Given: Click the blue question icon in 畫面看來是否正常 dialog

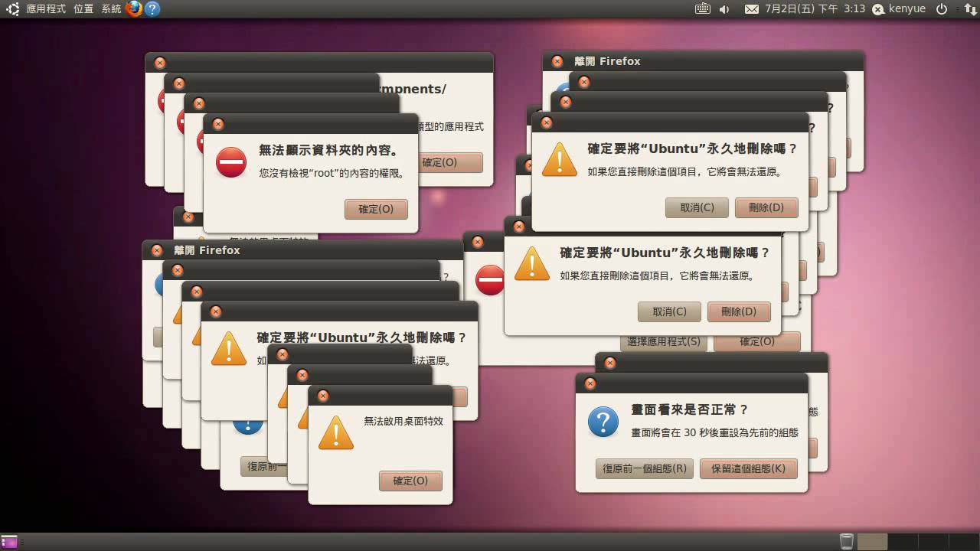Looking at the screenshot, I should tap(603, 422).
